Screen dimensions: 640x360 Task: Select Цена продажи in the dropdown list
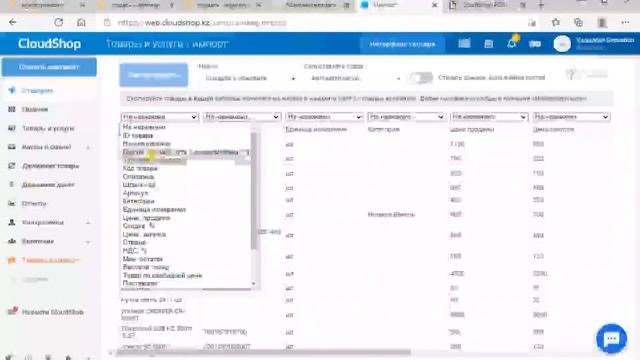pyautogui.click(x=146, y=218)
